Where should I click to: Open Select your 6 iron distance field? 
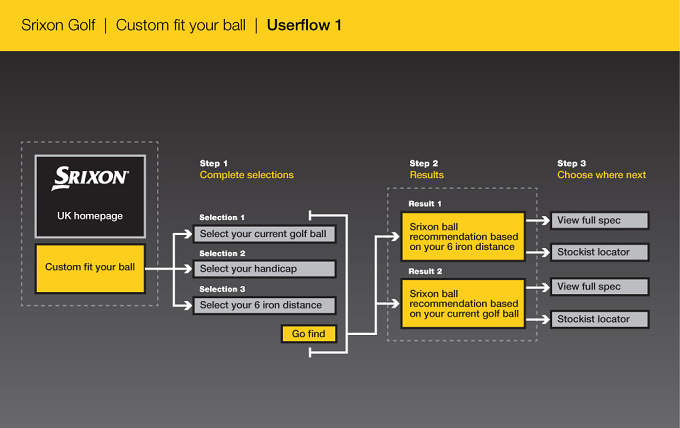[x=265, y=305]
